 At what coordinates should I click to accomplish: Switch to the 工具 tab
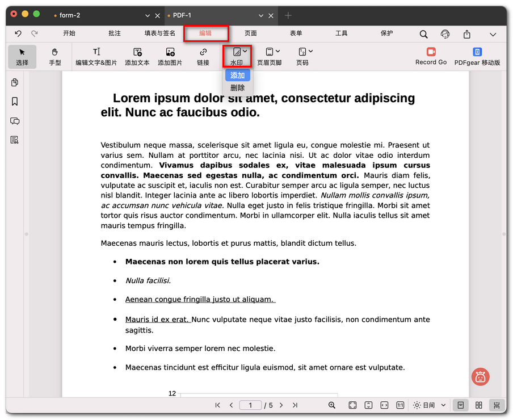[x=342, y=33]
